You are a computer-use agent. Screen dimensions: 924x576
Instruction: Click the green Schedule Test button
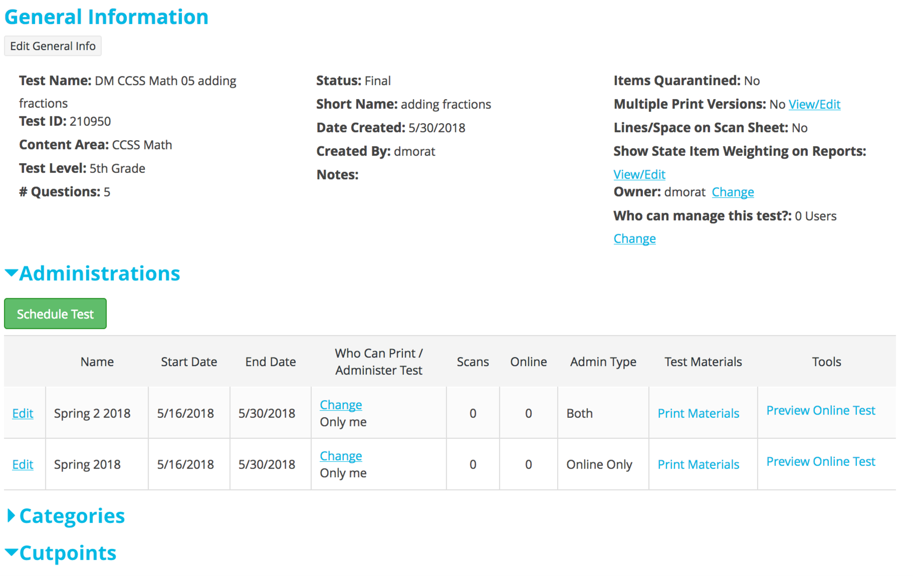tap(55, 313)
